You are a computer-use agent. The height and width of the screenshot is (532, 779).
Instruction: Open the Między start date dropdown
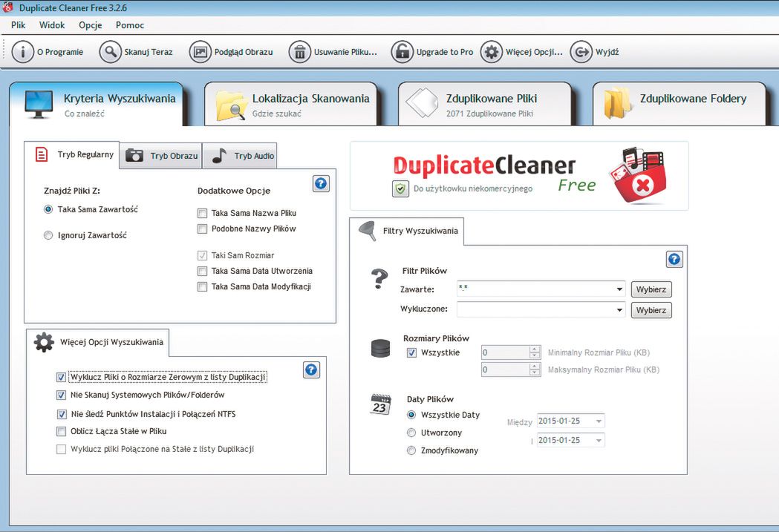[x=599, y=421]
